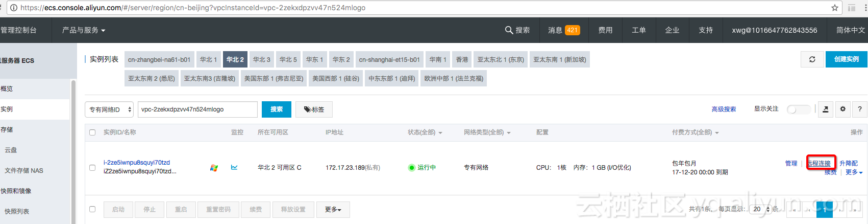Click the site info icon in address bar
Viewport: 868px width, 224px height.
14,8
